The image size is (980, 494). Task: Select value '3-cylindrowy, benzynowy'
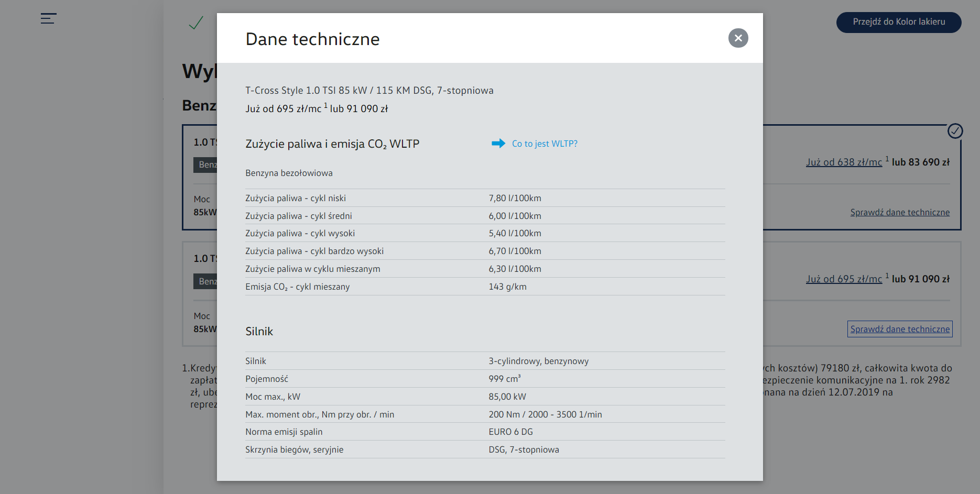pos(538,361)
